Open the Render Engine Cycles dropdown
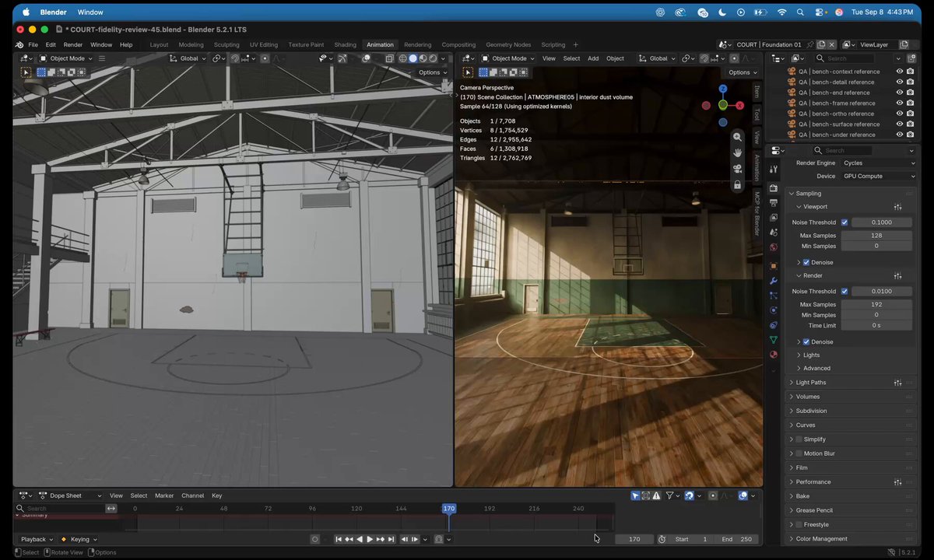934x560 pixels. (879, 163)
